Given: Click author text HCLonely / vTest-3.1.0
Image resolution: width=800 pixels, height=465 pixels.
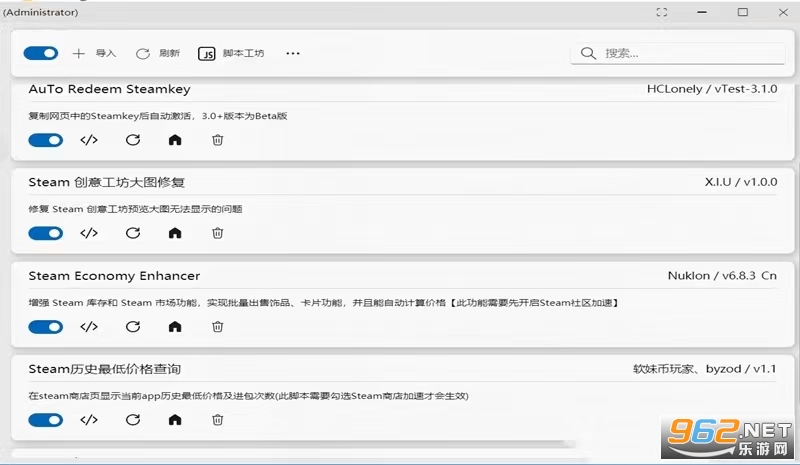Looking at the screenshot, I should coord(712,89).
